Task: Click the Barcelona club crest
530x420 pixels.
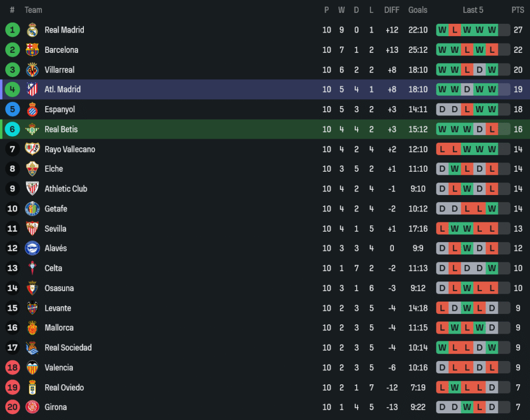Action: tap(32, 50)
